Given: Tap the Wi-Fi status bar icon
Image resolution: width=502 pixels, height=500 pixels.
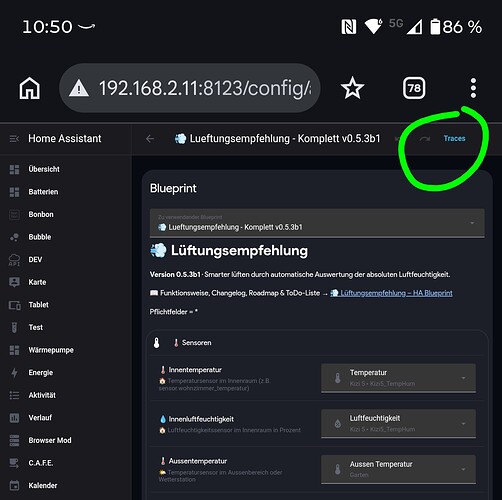Looking at the screenshot, I should click(x=374, y=26).
